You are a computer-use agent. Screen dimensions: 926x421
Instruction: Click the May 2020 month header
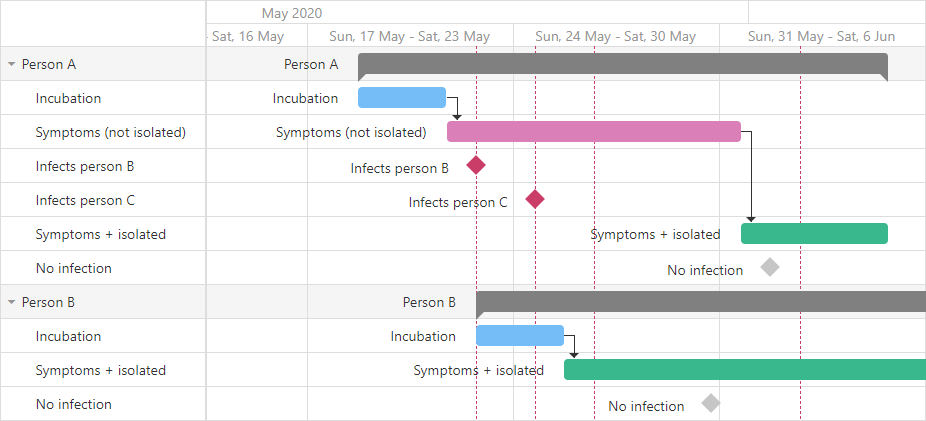(292, 13)
